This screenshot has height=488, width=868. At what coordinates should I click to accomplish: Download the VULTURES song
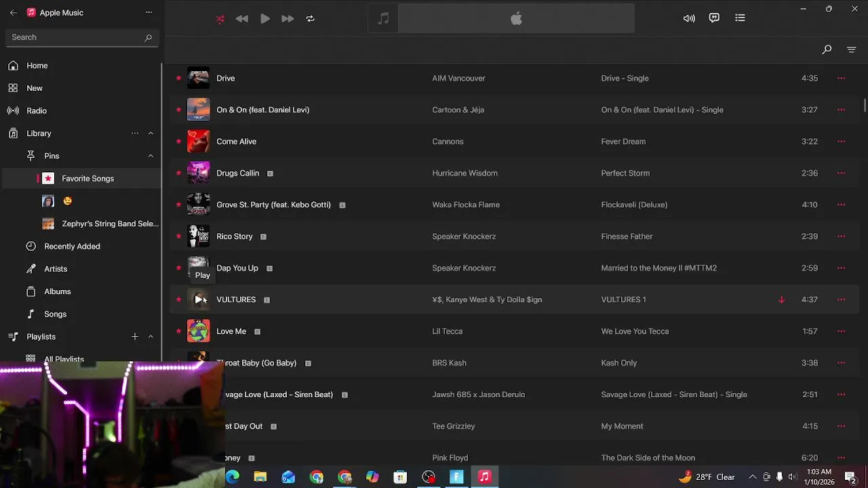tap(781, 300)
